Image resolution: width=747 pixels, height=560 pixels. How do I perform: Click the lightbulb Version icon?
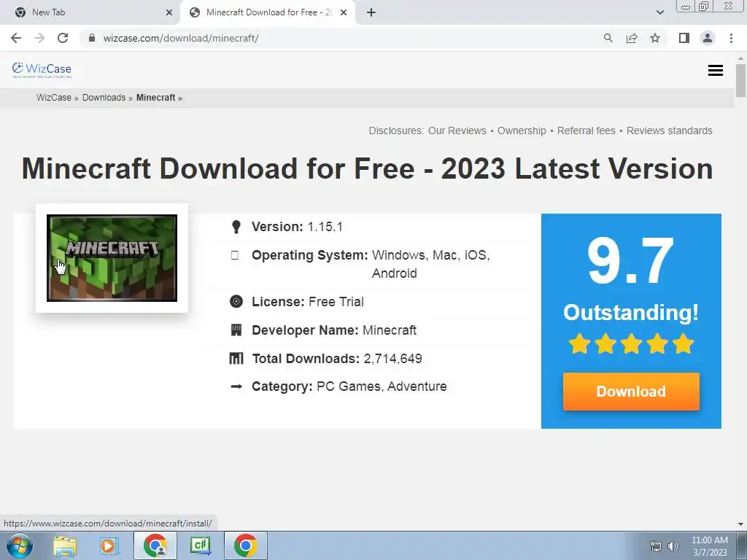236,227
